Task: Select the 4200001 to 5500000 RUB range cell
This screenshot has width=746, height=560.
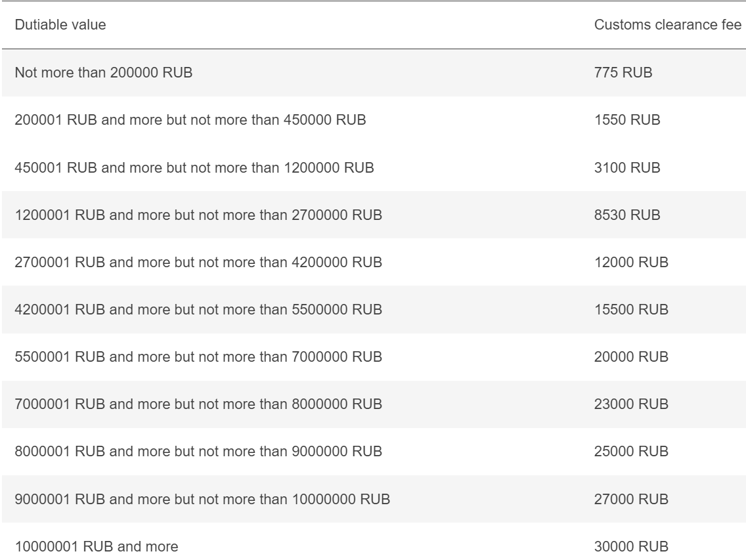Action: (x=196, y=309)
